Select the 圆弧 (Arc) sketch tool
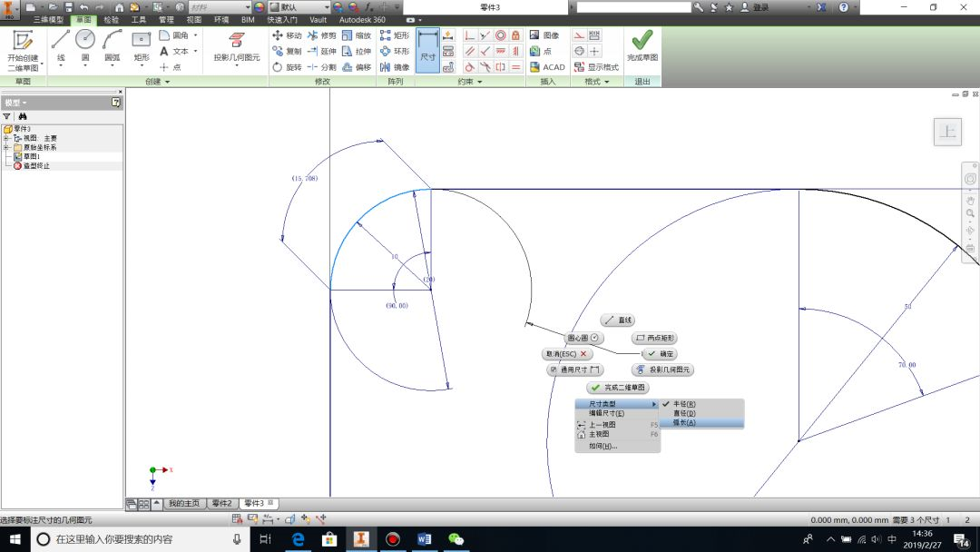Screen dimensions: 980x552 (x=112, y=46)
